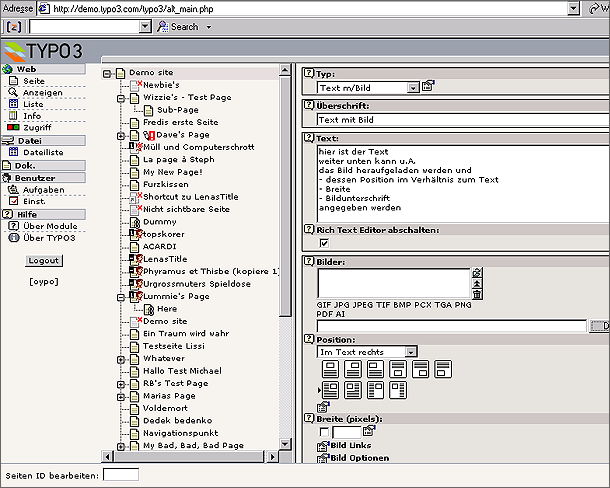Click in the Text textarea
Screen dimensions: 610x488
click(463, 184)
